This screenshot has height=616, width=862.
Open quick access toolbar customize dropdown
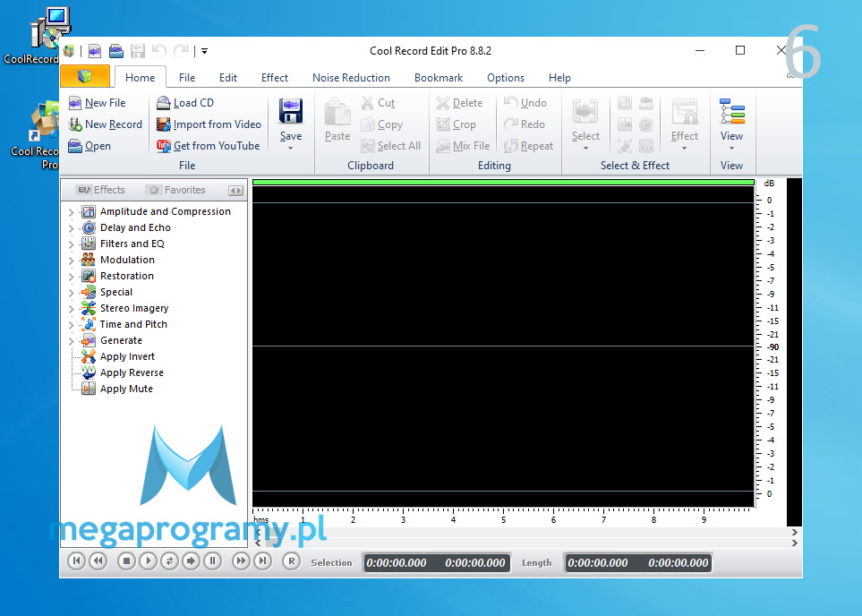204,51
